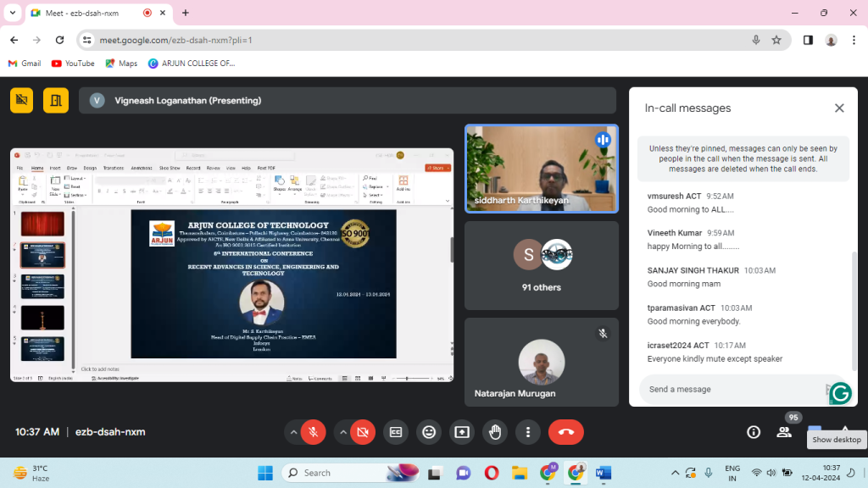Open the Chrome profile avatar
This screenshot has width=868, height=488.
(831, 40)
